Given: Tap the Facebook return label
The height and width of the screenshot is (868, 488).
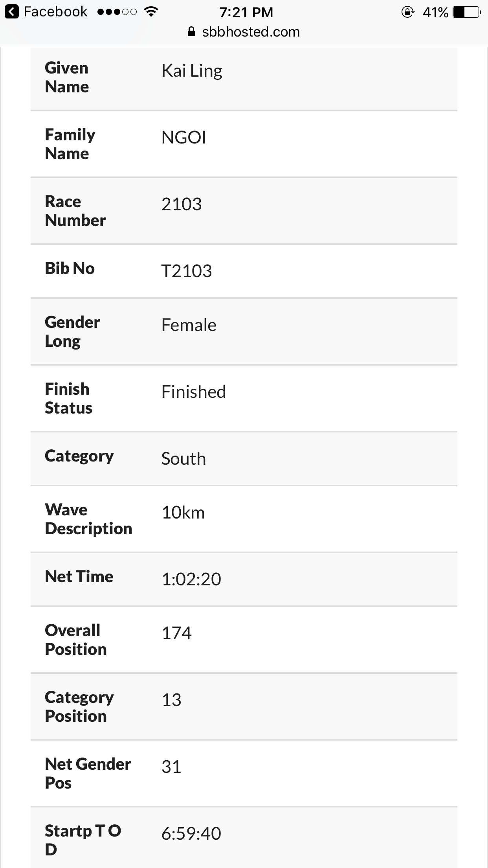Looking at the screenshot, I should click(x=55, y=12).
